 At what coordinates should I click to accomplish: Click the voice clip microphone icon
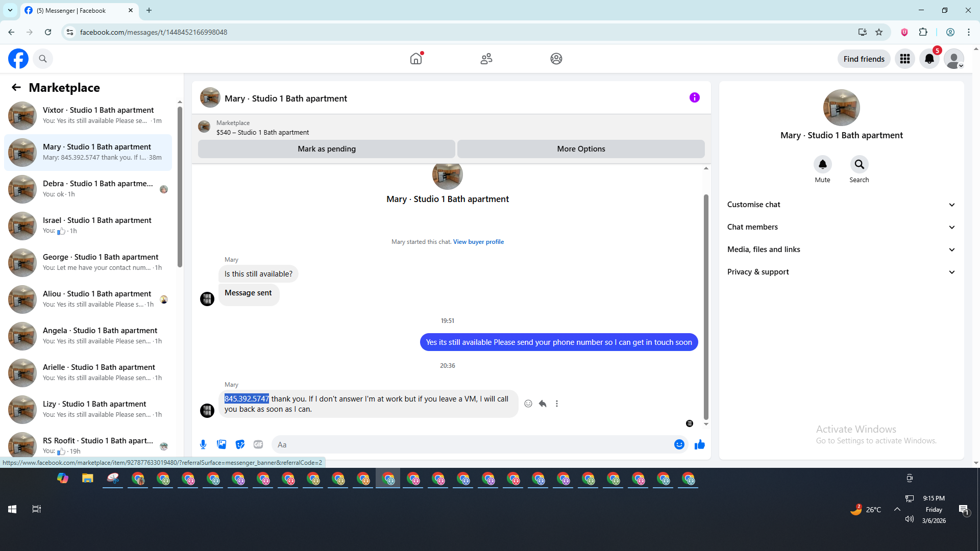[203, 444]
